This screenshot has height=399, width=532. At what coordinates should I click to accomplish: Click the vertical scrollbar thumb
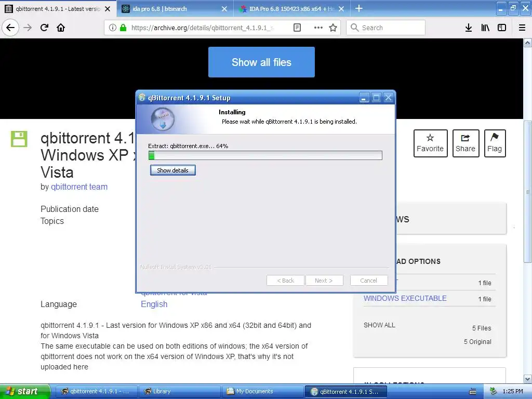pos(528,192)
